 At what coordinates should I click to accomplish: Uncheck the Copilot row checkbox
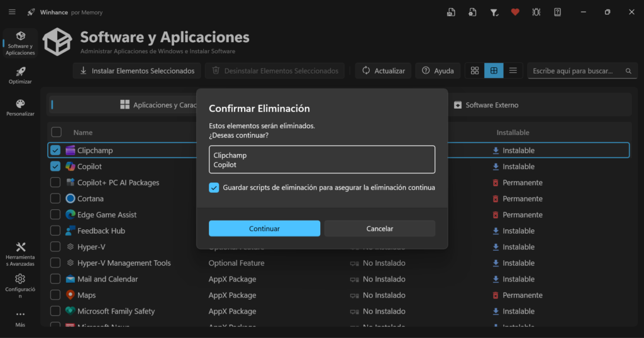[55, 166]
